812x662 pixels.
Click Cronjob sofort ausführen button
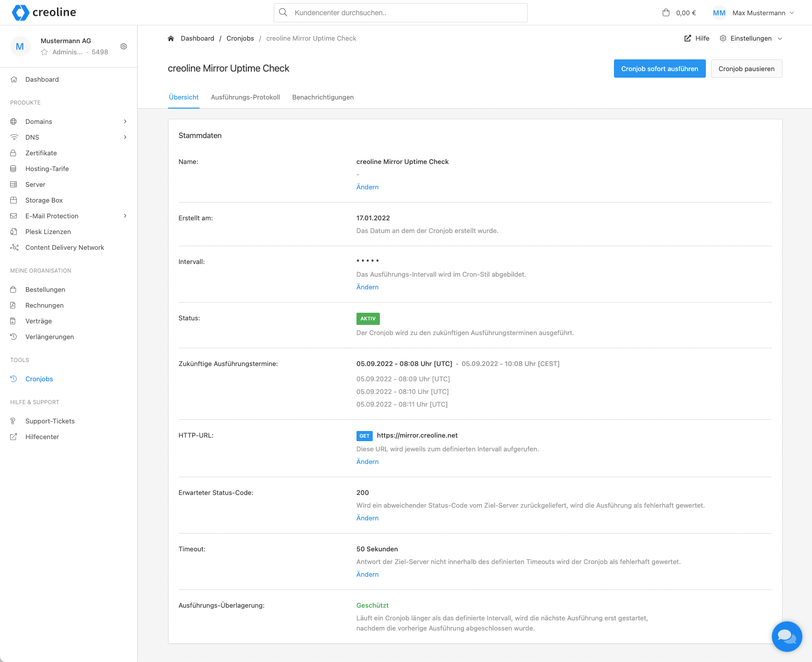coord(660,69)
